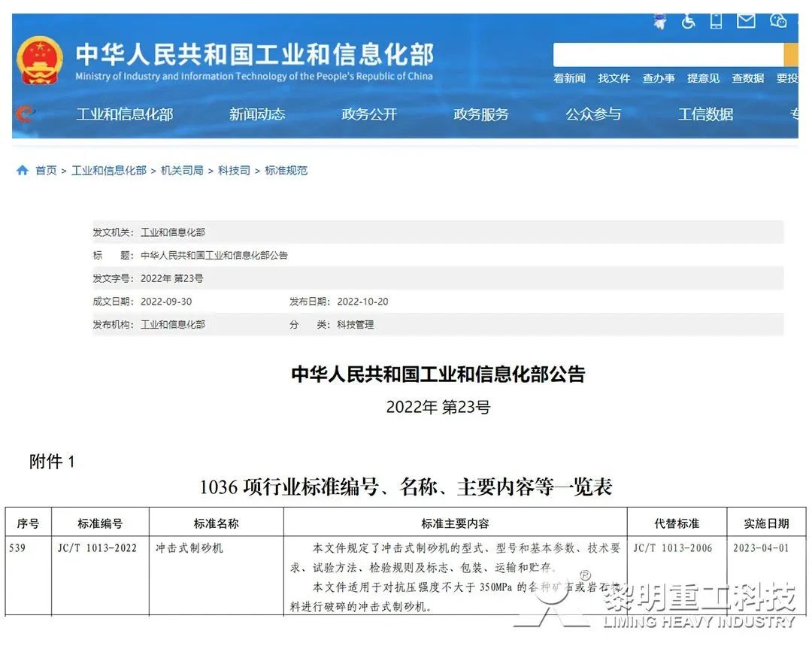812x658 pixels.
Task: Open the 工信数据 navigation item
Action: pyautogui.click(x=705, y=114)
